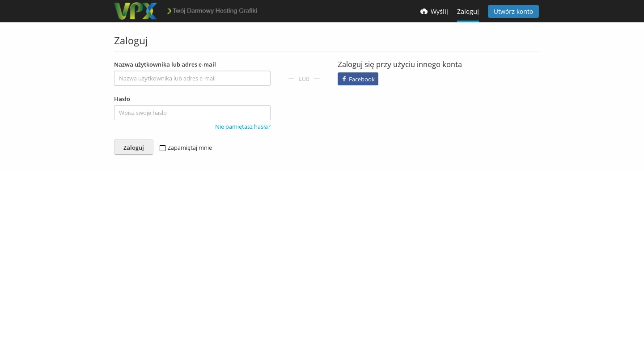Click the "Zapamiętaj mnie" label text
Image resolution: width=644 pixels, height=350 pixels.
point(190,148)
